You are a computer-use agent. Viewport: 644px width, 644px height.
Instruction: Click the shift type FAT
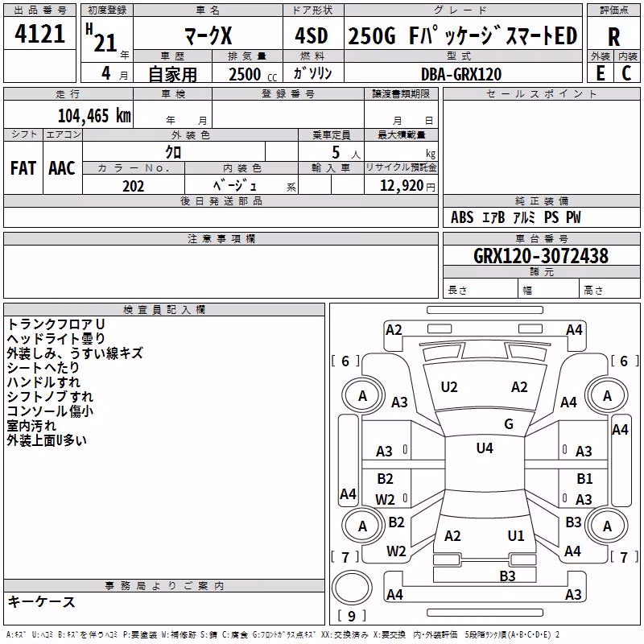click(23, 168)
